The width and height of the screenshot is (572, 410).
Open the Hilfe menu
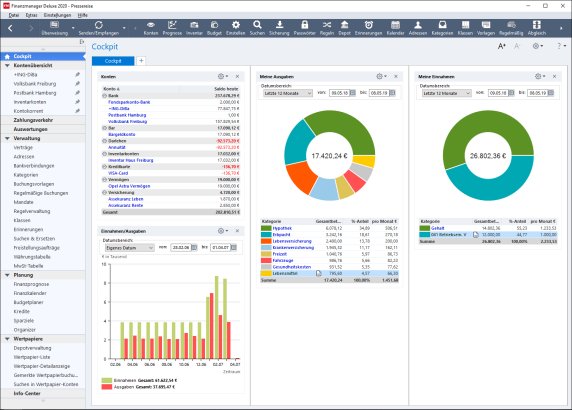[82, 15]
